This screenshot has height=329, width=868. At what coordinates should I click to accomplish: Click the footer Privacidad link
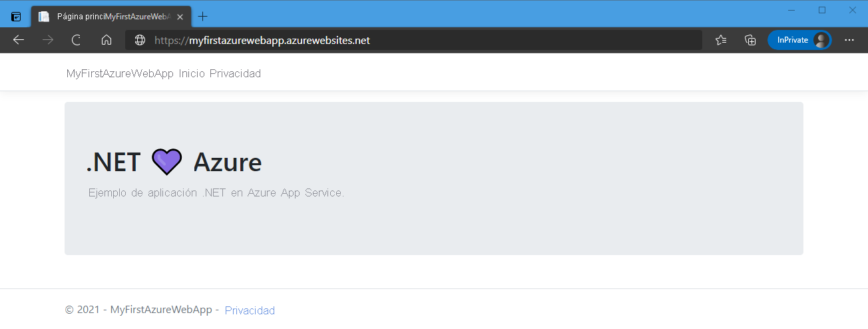pos(250,310)
